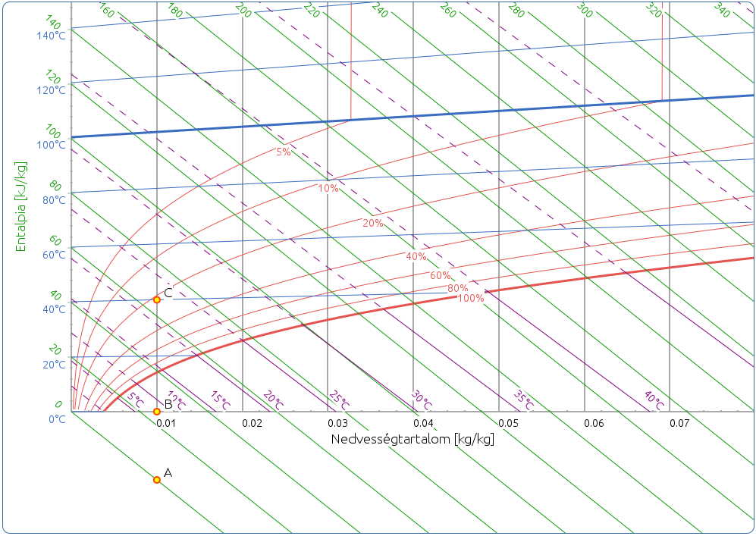Click the blue 80°C temperature label
The image size is (756, 536).
(x=54, y=199)
